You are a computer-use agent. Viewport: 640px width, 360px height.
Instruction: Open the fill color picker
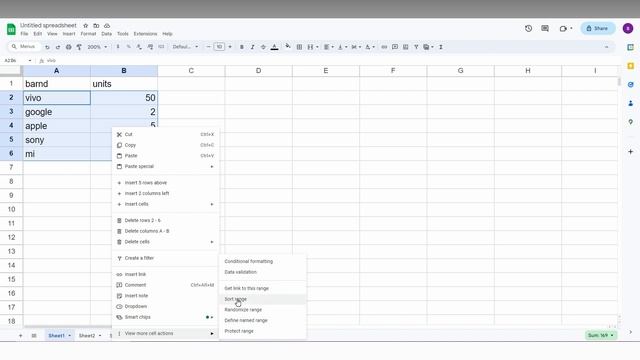pos(288,47)
